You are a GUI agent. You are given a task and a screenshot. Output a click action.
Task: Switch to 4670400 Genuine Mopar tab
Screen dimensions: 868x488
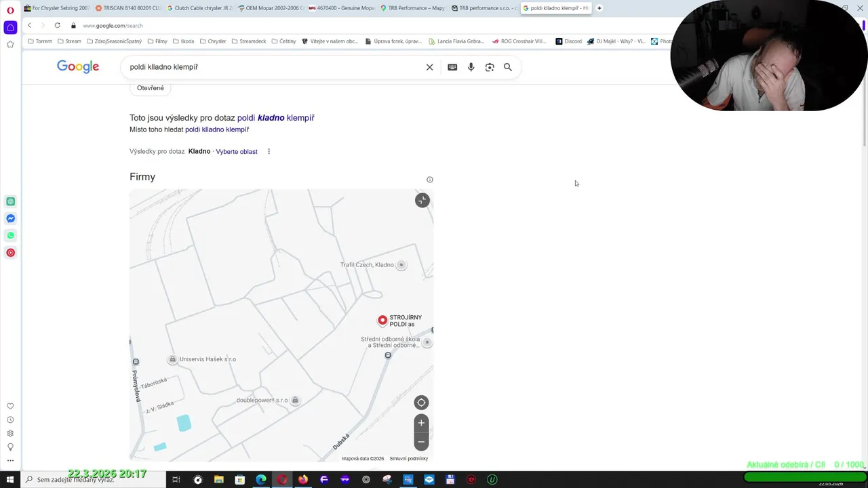(342, 8)
